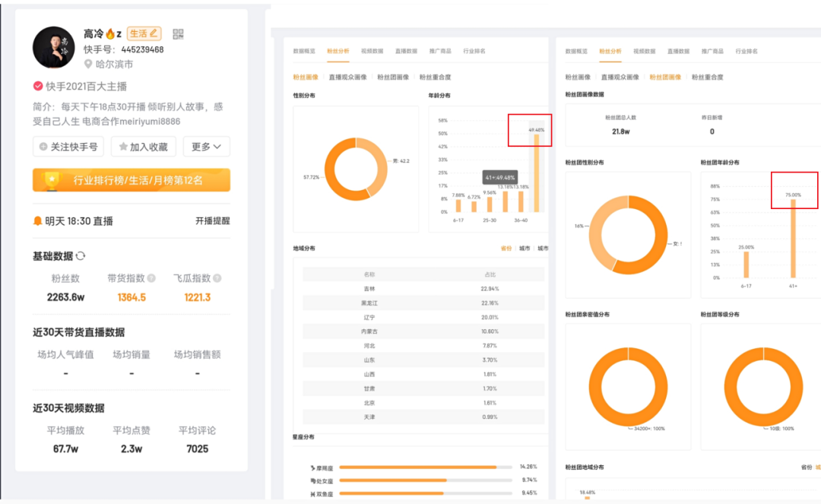
Task: Select 直播观众画像 sub-tab in left panel
Action: (x=347, y=77)
